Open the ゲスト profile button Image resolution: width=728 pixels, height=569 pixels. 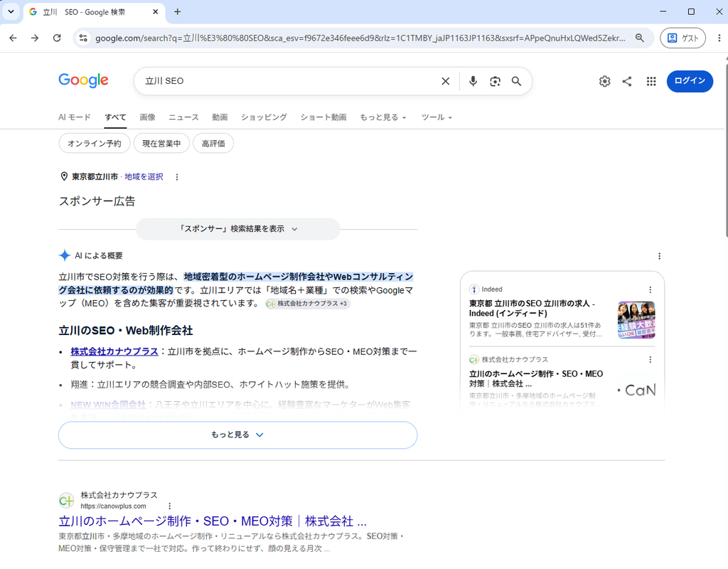(x=682, y=38)
